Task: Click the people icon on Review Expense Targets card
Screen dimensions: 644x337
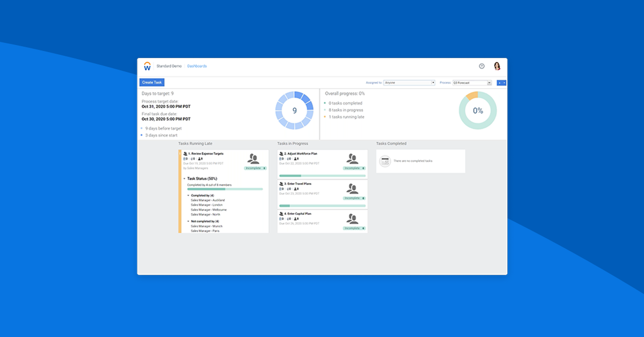Action: 253,159
